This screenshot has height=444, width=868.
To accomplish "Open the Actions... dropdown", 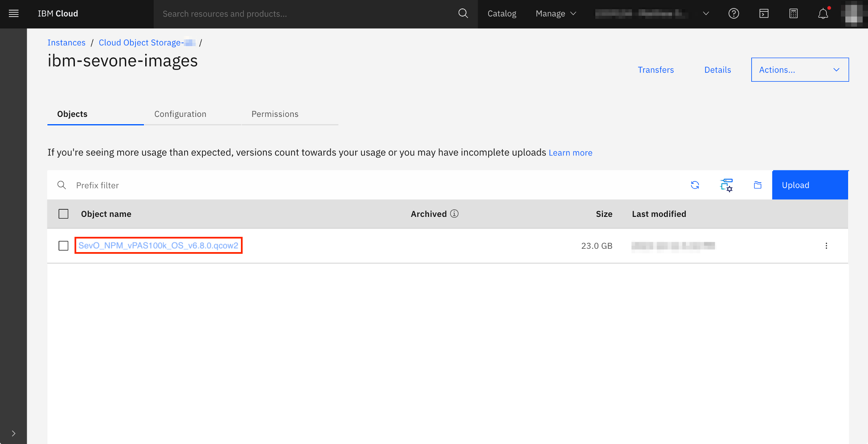I will point(800,70).
